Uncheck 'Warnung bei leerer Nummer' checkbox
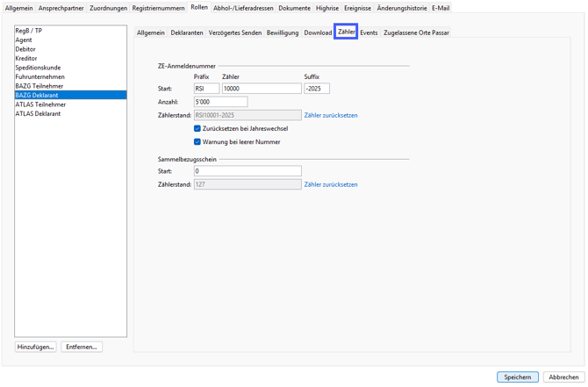588x387 pixels. tap(197, 141)
